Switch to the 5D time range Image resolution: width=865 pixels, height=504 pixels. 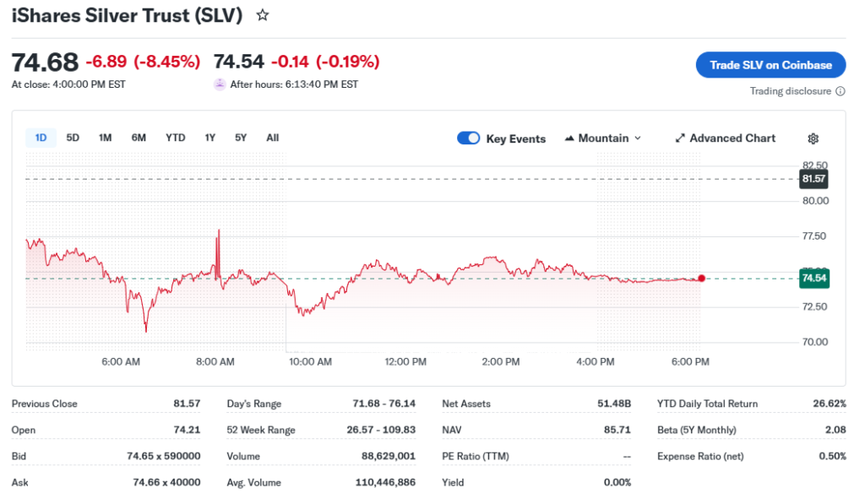(73, 138)
